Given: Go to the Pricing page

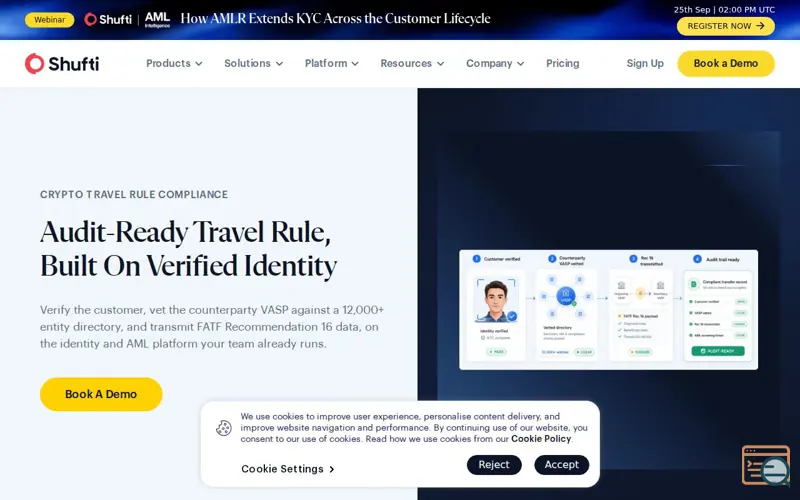Looking at the screenshot, I should point(563,63).
